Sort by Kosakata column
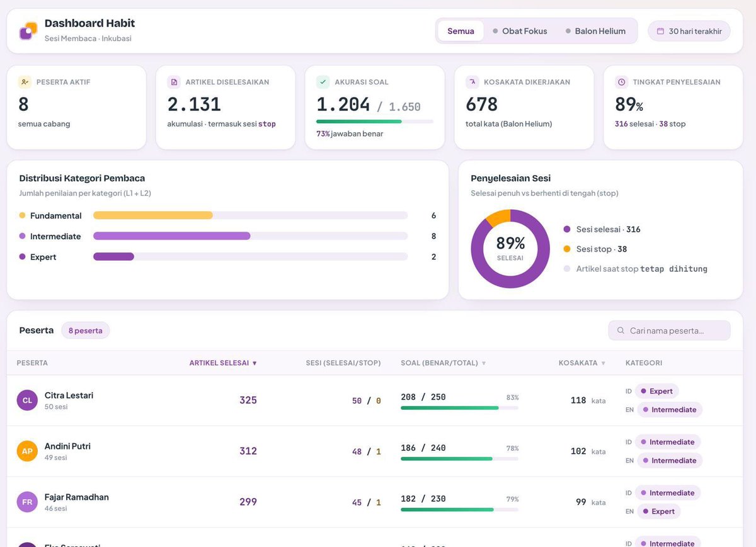 (582, 363)
